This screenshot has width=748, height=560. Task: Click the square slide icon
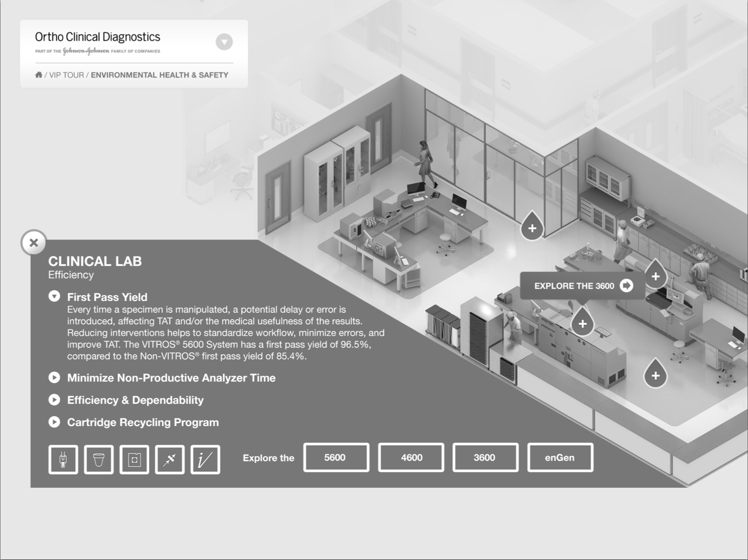coord(134,460)
